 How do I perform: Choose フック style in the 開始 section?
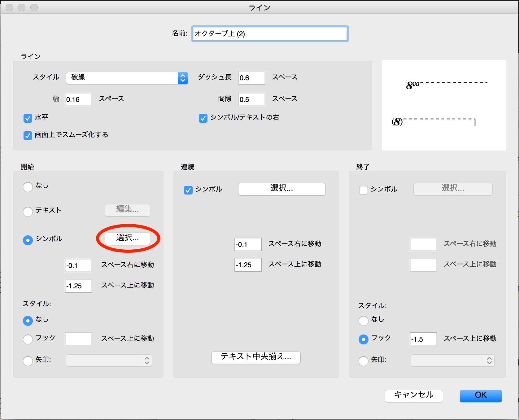point(28,339)
